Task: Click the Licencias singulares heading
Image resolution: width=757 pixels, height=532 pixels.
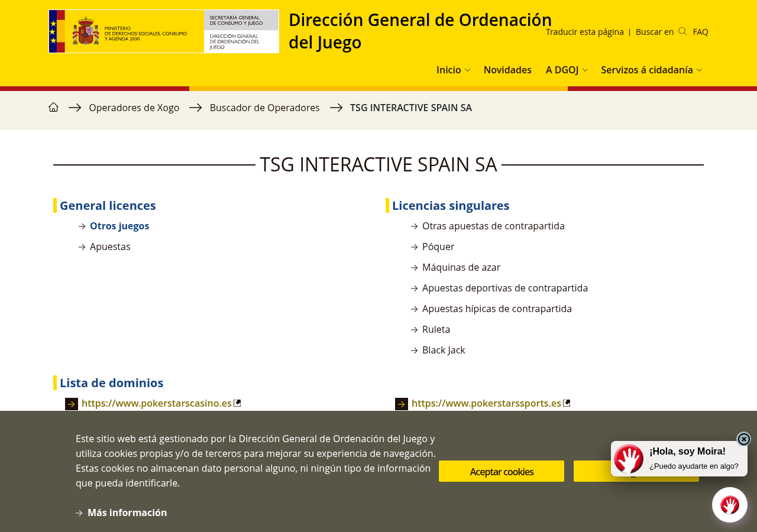Action: pyautogui.click(x=451, y=205)
